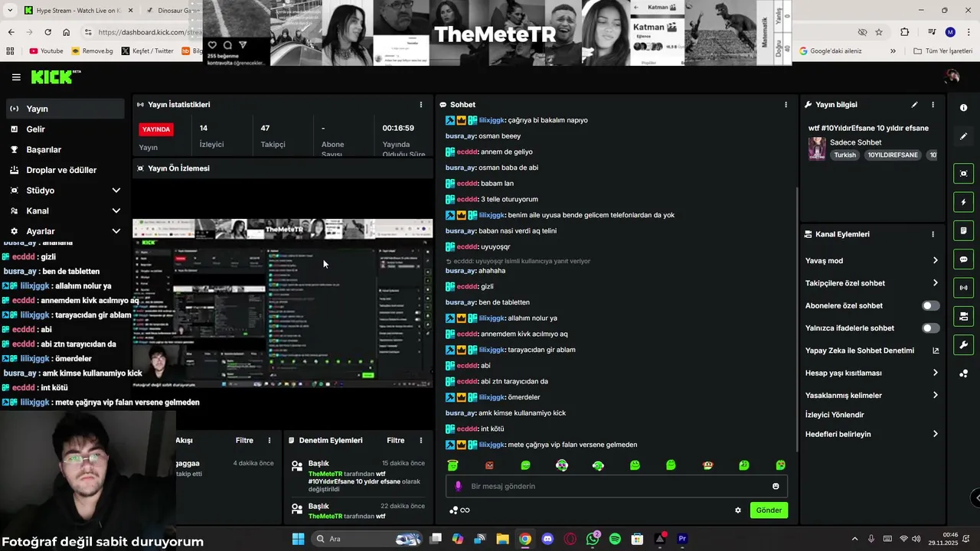The image size is (980, 551).
Task: Open the Windows Start menu
Action: pyautogui.click(x=298, y=539)
